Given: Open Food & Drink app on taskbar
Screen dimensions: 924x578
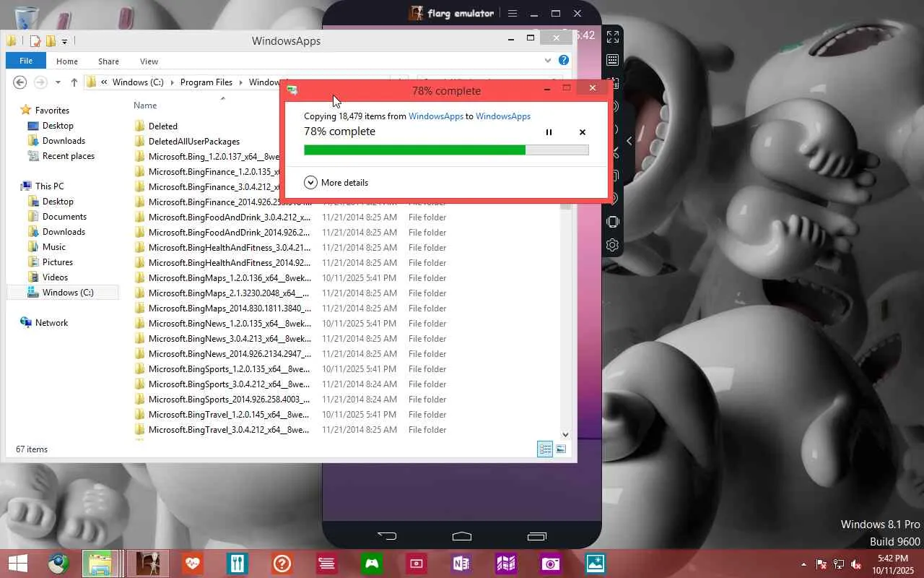Looking at the screenshot, I should pyautogui.click(x=237, y=564).
